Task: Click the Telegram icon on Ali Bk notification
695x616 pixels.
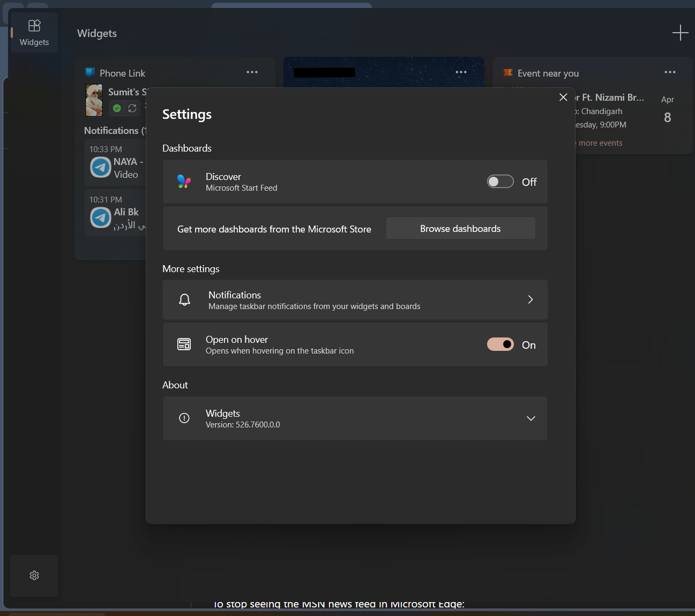Action: [x=100, y=217]
